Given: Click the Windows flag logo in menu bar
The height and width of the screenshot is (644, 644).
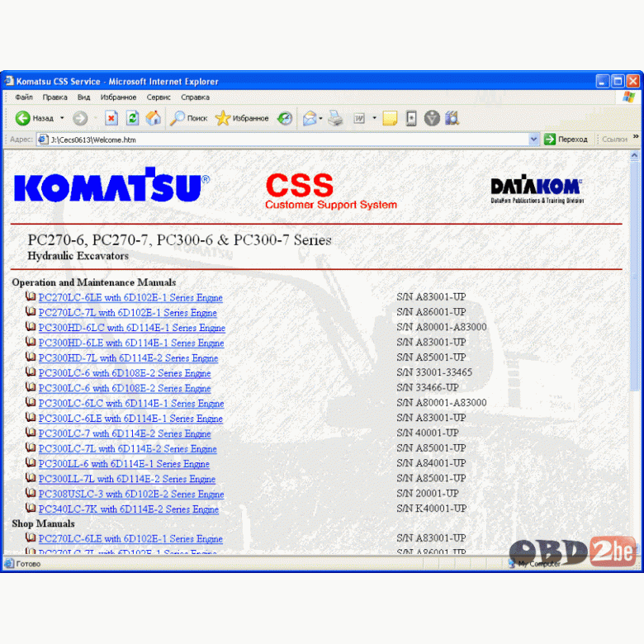Looking at the screenshot, I should pyautogui.click(x=629, y=97).
